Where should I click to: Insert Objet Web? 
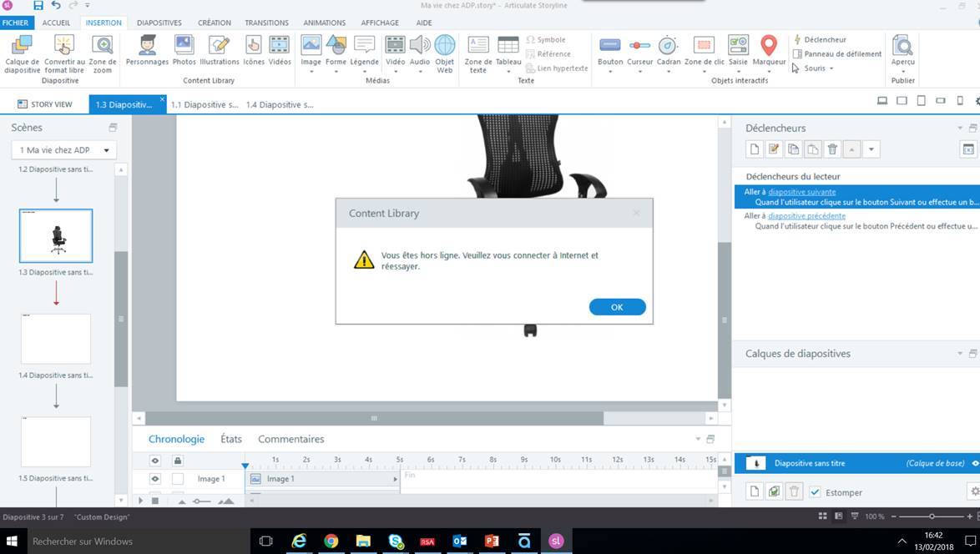(444, 53)
